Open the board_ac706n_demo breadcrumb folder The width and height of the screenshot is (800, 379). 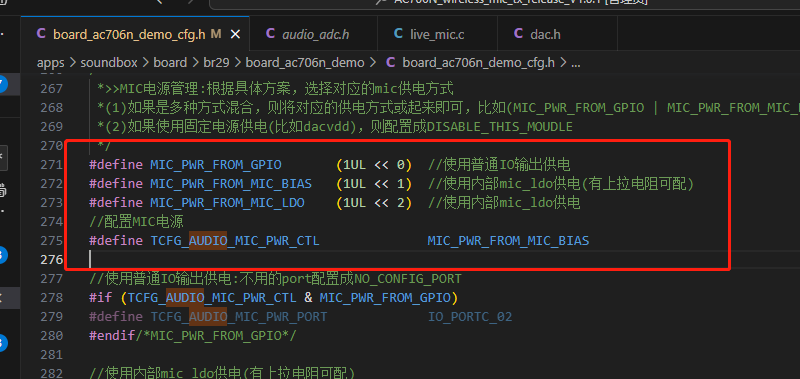[x=305, y=63]
